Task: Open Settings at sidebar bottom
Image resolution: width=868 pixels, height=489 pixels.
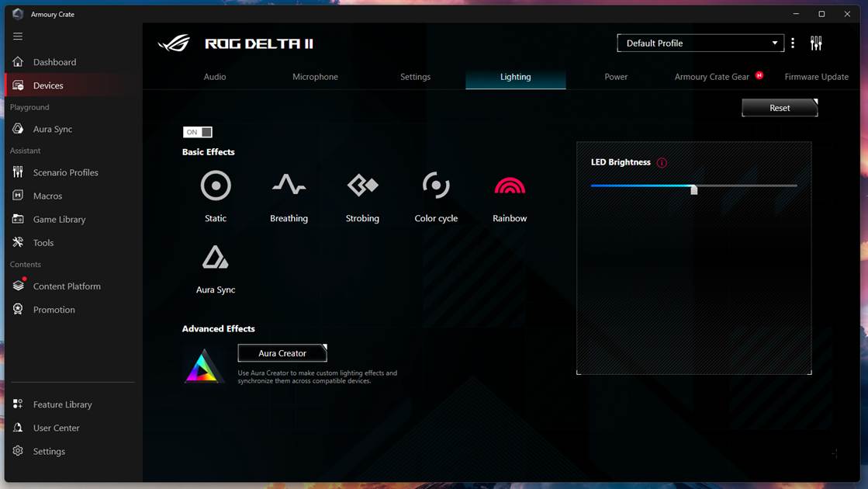Action: tap(72, 451)
